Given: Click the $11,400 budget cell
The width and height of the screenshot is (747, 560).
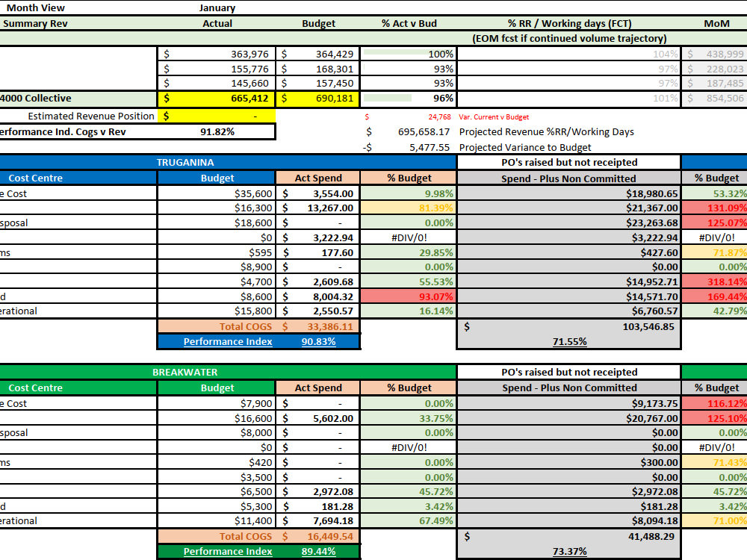Looking at the screenshot, I should click(217, 520).
